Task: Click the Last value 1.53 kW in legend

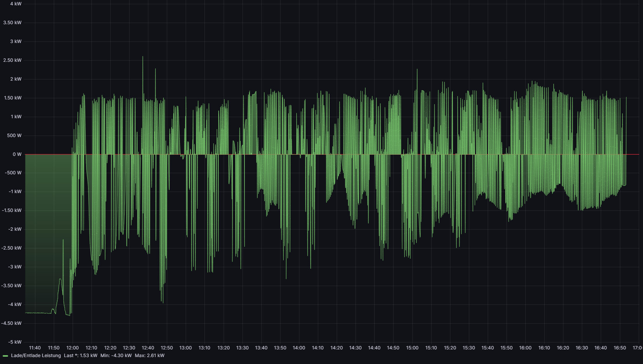Action: 81,356
